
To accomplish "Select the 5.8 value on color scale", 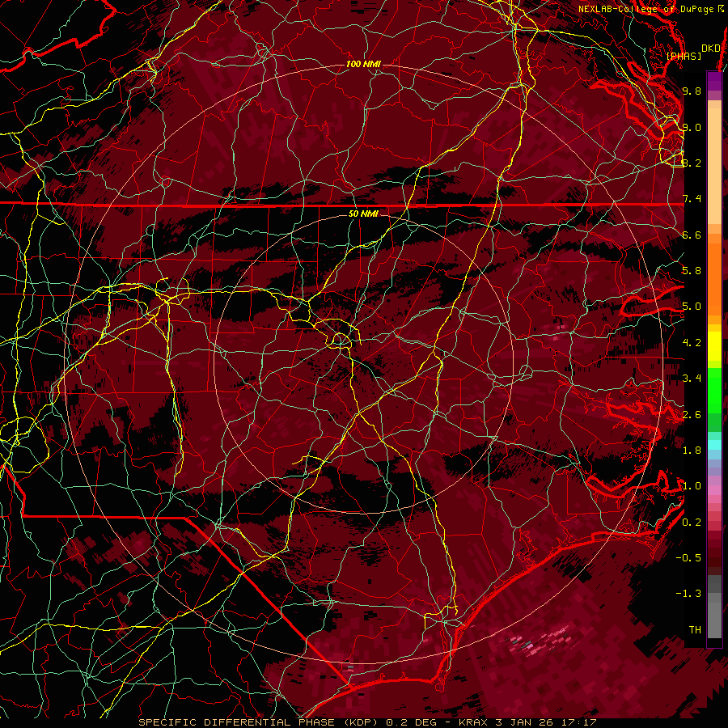I will coord(692,271).
